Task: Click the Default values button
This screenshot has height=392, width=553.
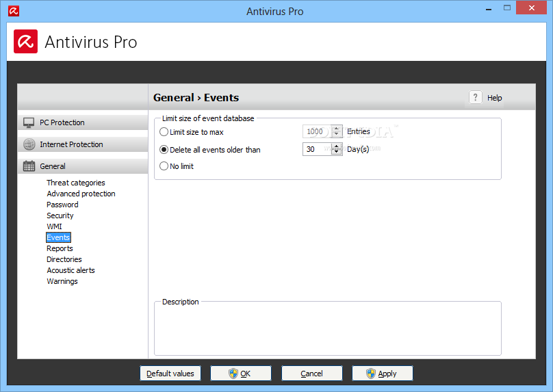Action: click(170, 374)
